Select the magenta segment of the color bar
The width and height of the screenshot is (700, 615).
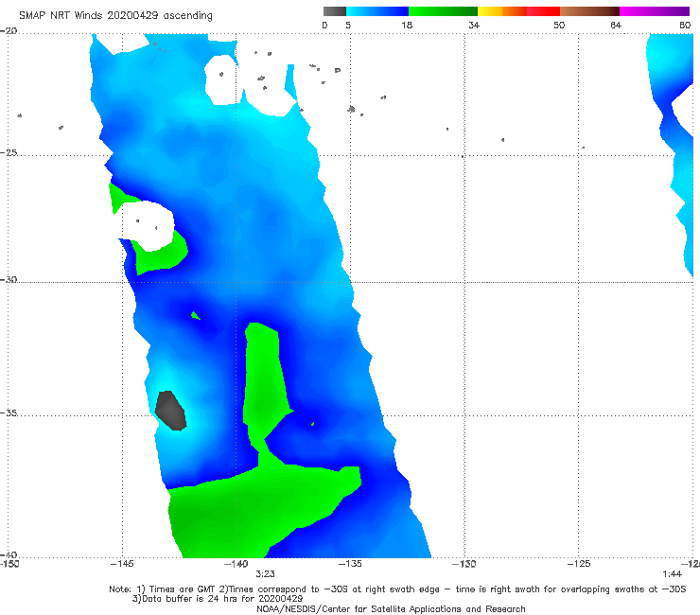(655, 11)
